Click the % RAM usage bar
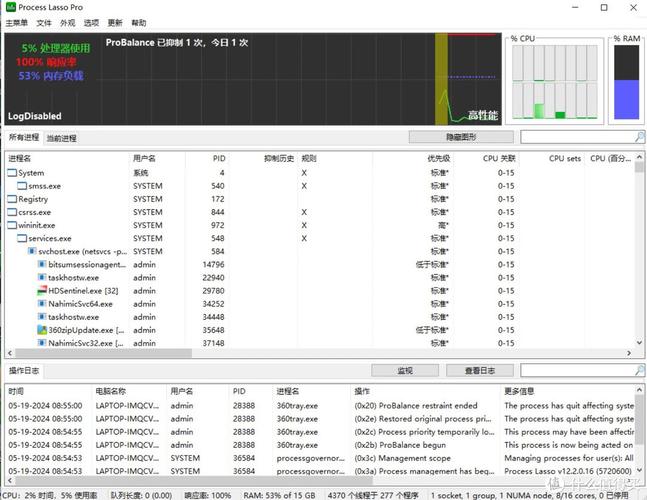 point(626,82)
